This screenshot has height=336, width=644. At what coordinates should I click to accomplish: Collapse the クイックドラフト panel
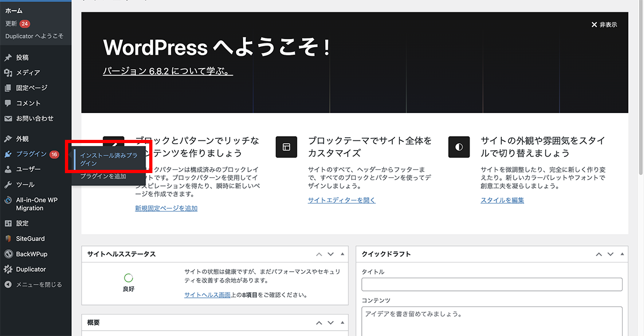[x=622, y=254]
